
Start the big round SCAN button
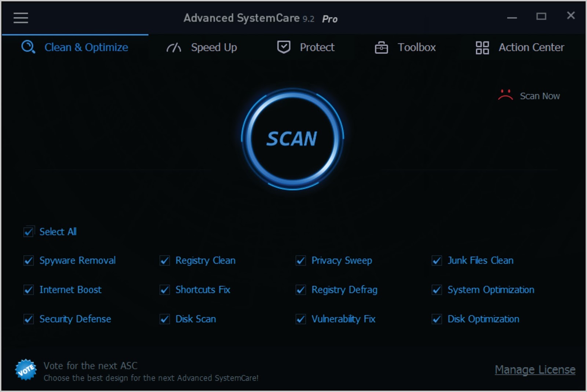tap(292, 139)
